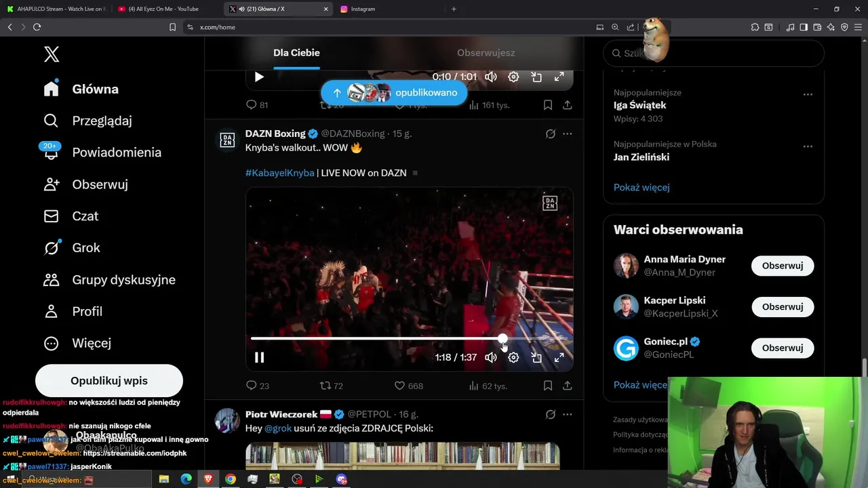Open the browser hamburger menu
This screenshot has width=868, height=488.
point(857,27)
